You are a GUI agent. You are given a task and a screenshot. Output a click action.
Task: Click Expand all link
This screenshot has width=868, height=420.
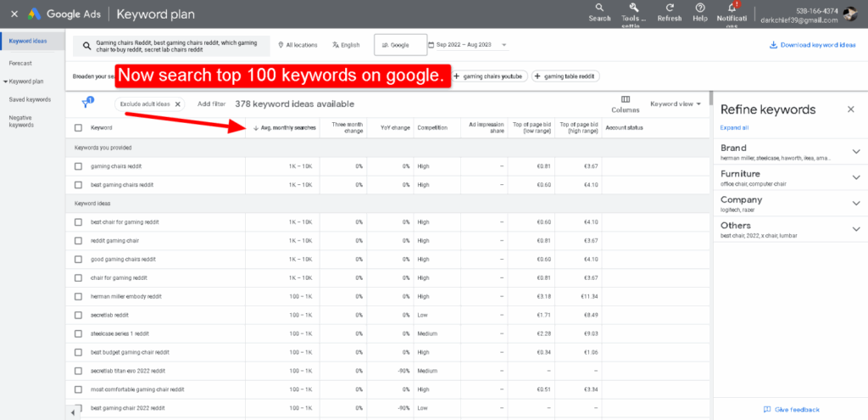(734, 128)
